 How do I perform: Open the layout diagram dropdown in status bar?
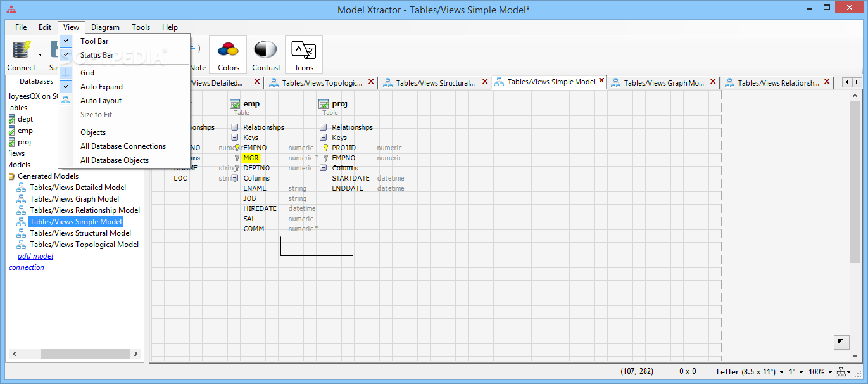843,372
